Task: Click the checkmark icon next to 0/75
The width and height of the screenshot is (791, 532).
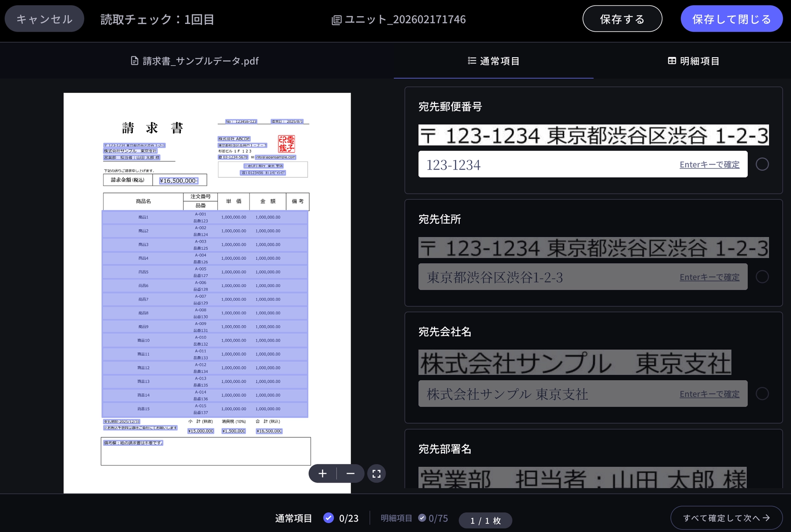Action: (x=422, y=518)
